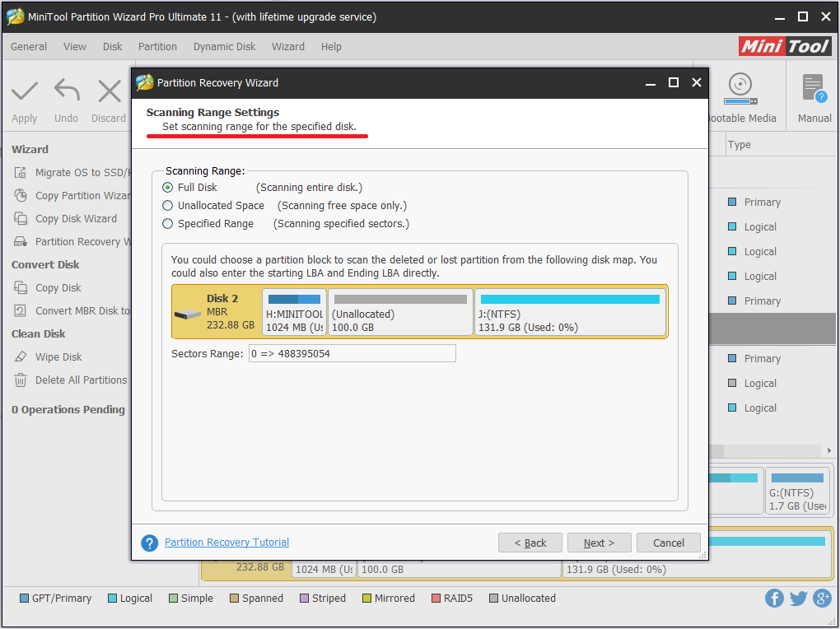Click Partition Recovery Wizard sidebar icon
Screen dimensions: 840x629
21,241
